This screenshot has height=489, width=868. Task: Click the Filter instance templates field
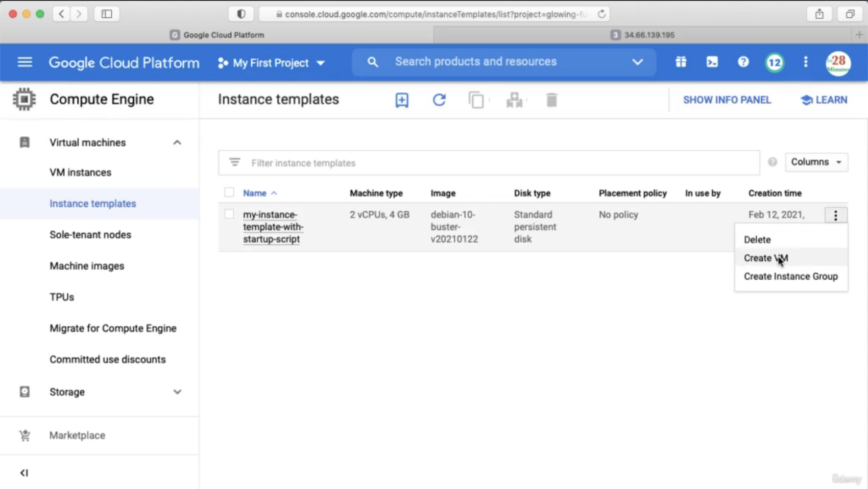(489, 163)
